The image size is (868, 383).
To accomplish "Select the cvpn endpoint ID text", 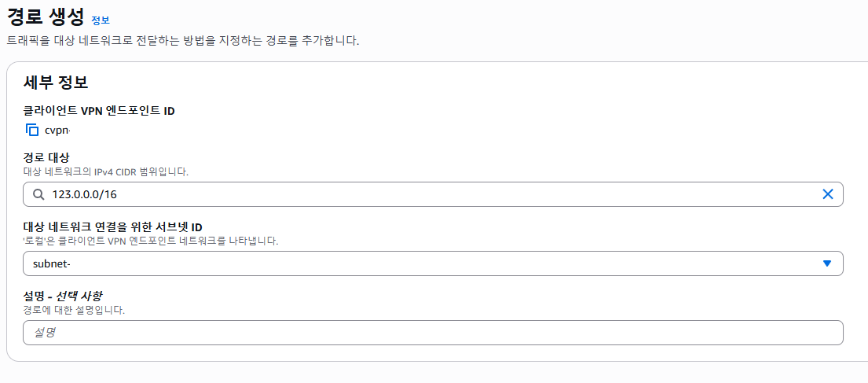I will coord(57,131).
